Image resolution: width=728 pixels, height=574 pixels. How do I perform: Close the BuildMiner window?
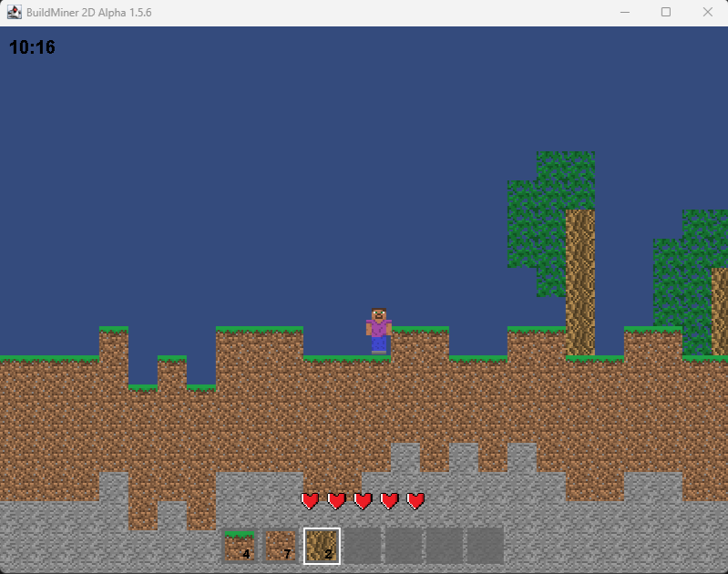pos(707,13)
